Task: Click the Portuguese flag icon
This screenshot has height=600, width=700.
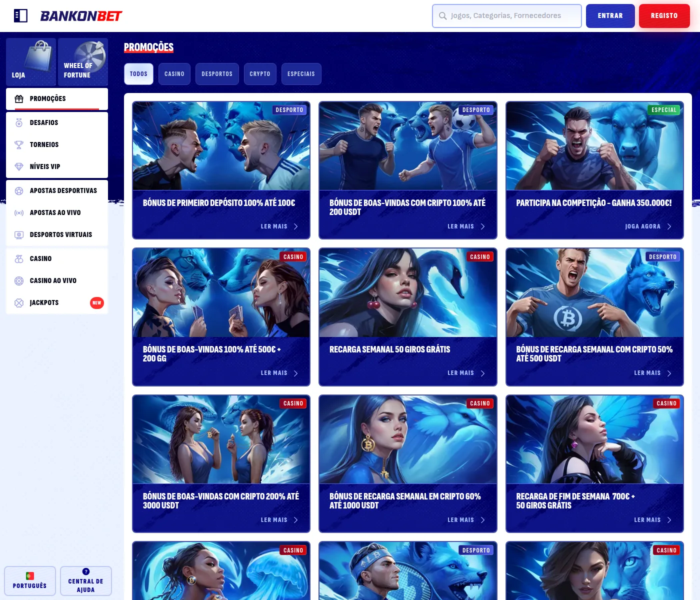Action: (x=30, y=575)
